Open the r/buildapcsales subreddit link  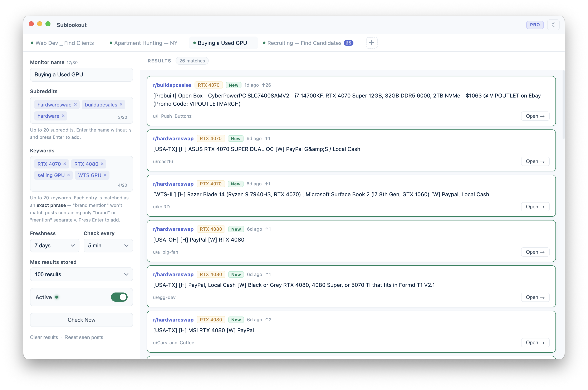coord(172,85)
